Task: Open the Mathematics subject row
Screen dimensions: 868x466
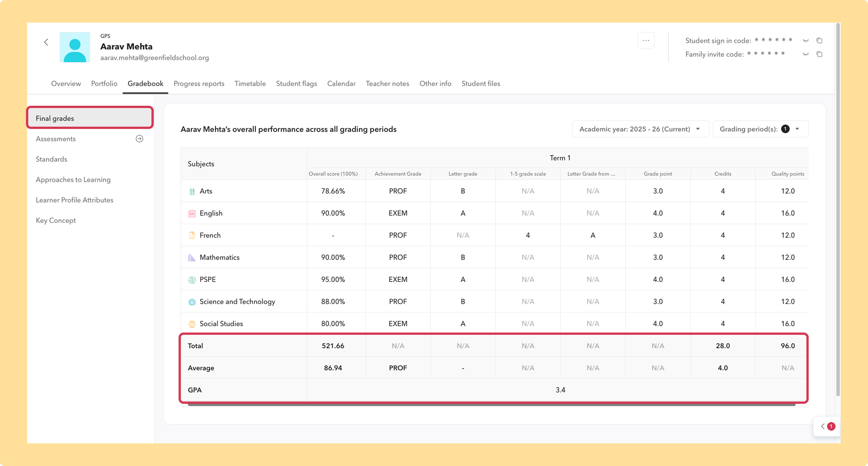Action: coord(494,257)
